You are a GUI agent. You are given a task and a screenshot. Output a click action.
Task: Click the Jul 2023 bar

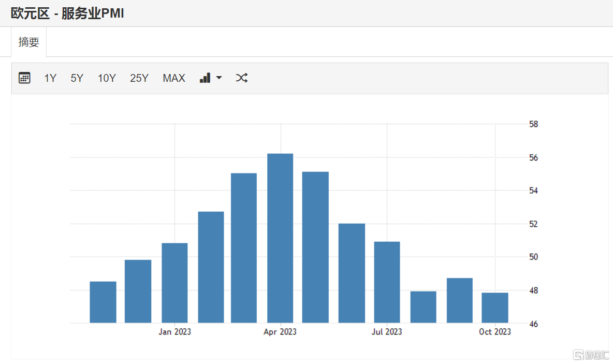tap(387, 282)
